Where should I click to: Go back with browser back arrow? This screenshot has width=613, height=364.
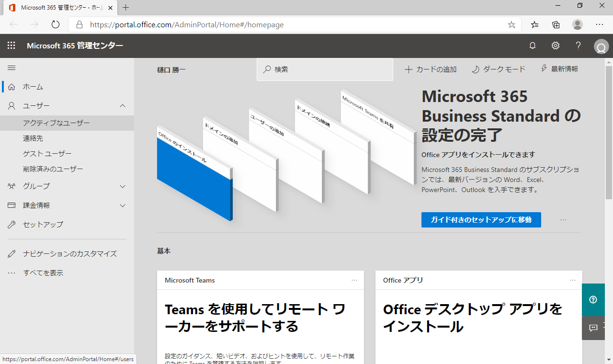click(13, 24)
